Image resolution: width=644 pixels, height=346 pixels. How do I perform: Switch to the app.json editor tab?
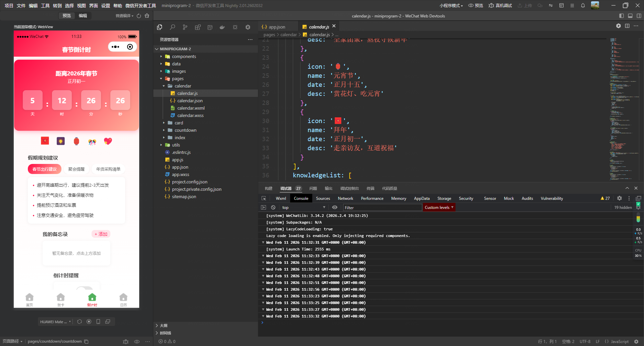pos(276,27)
